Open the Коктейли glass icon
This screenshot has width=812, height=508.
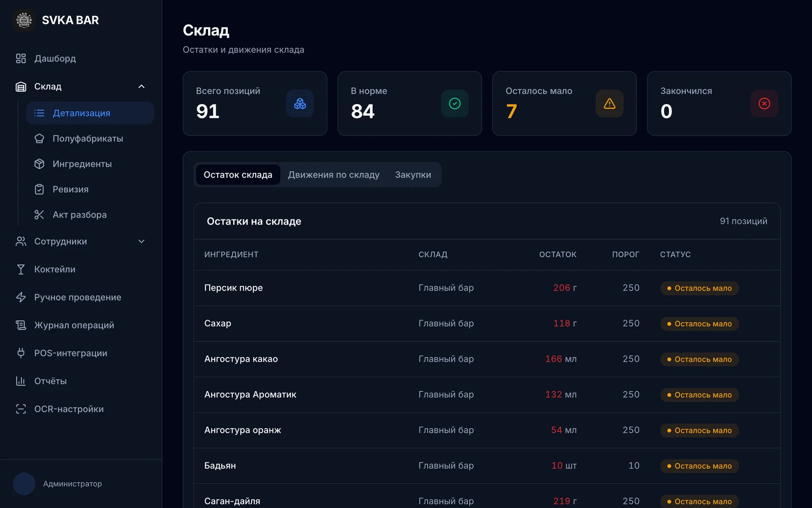pyautogui.click(x=21, y=269)
